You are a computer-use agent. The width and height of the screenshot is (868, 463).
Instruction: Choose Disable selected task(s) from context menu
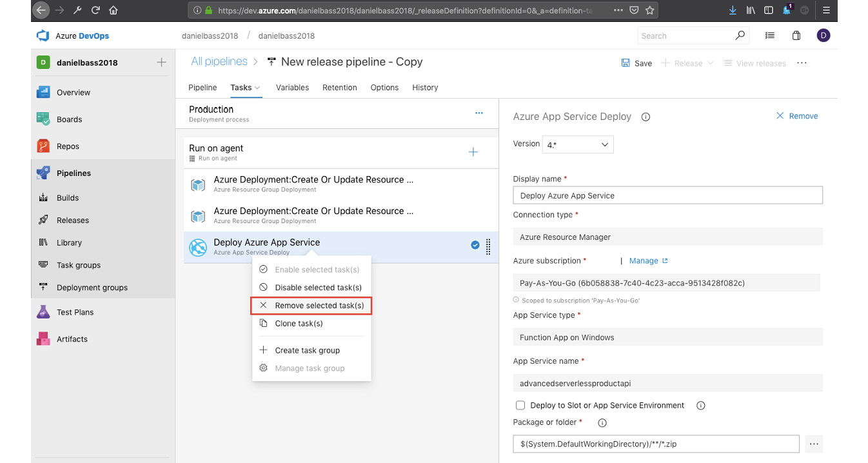pos(311,288)
